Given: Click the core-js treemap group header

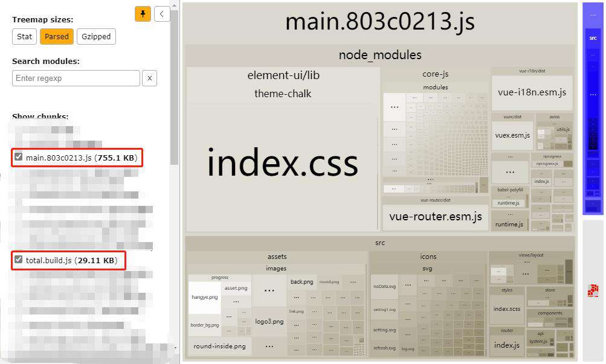Looking at the screenshot, I should [x=435, y=74].
